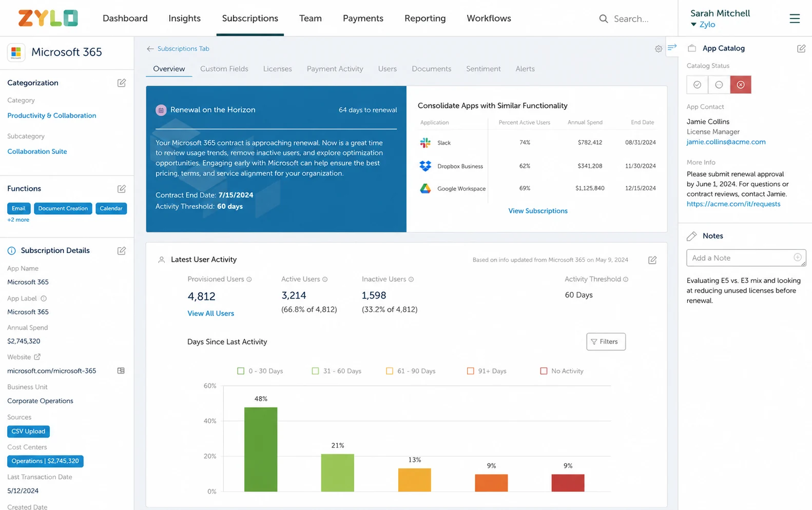Toggle the 0 - 30 Days legend checkbox
This screenshot has width=812, height=510.
point(241,371)
